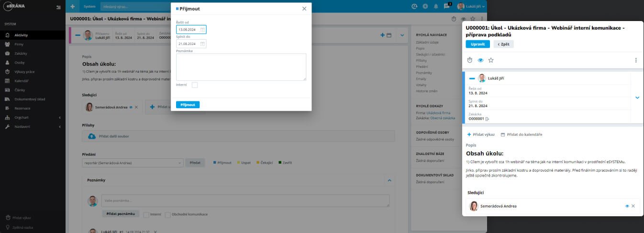Open Kalendář in the sidebar menu
Viewport: 644px width, 233px height.
point(22,81)
